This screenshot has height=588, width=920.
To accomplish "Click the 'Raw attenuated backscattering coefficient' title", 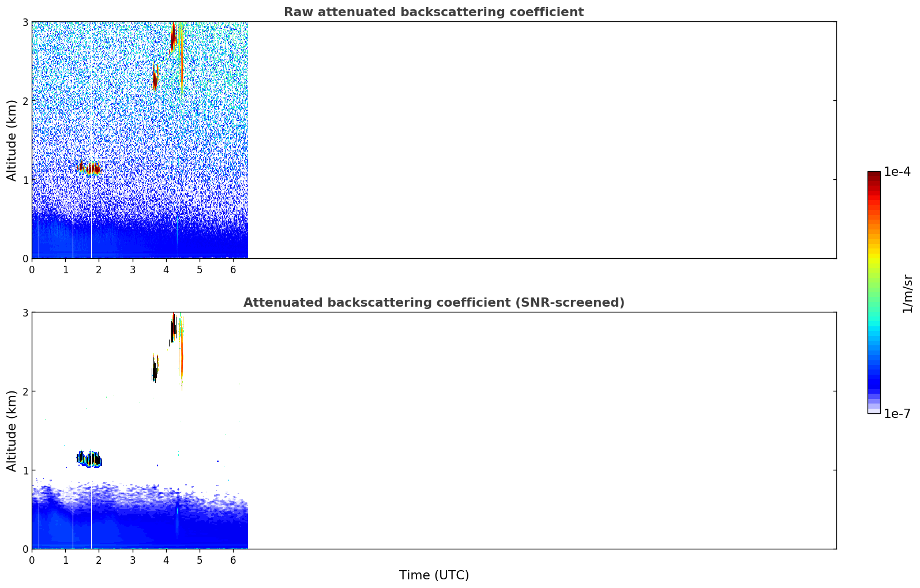I will pos(433,12).
